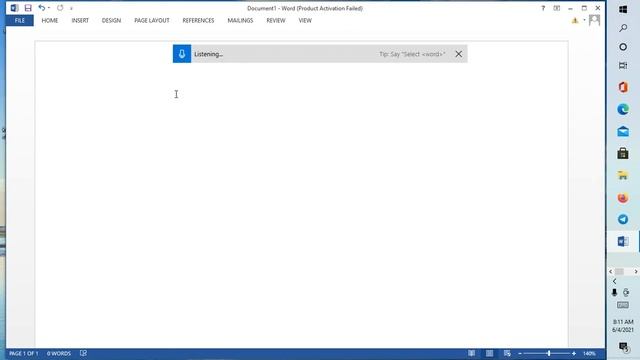Switch to Print Layout view
Viewport: 640px width, 360px height.
489,353
